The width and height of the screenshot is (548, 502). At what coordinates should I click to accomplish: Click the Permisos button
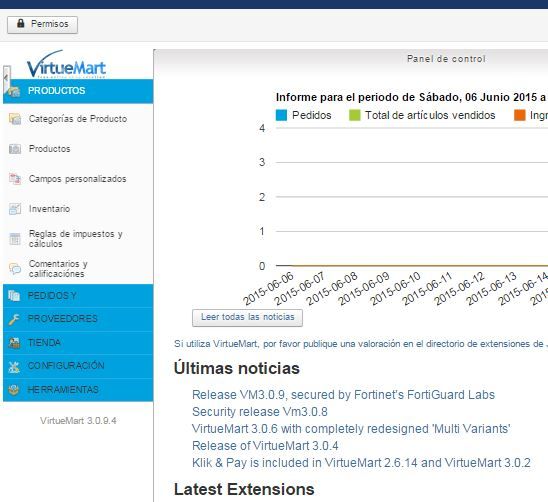coord(42,24)
